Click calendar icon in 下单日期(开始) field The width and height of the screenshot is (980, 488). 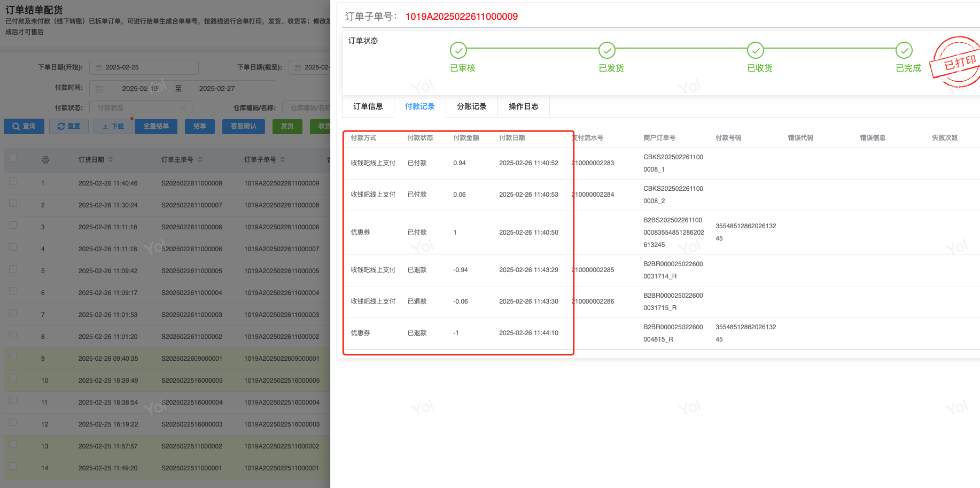tap(99, 67)
